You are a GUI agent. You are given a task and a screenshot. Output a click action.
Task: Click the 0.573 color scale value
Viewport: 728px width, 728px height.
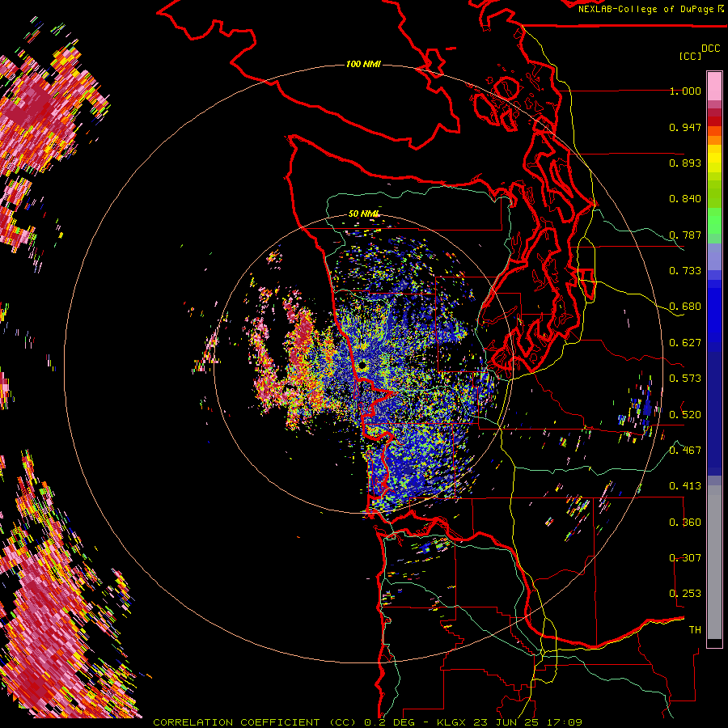click(685, 379)
